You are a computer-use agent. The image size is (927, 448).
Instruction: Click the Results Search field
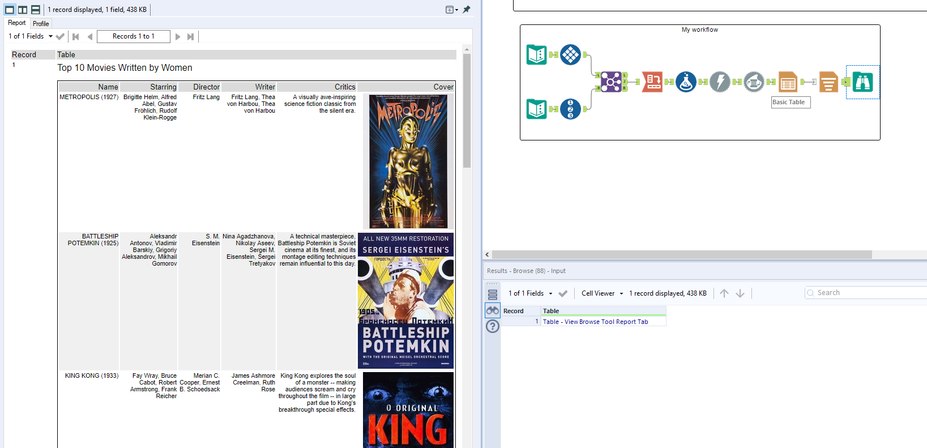click(866, 293)
